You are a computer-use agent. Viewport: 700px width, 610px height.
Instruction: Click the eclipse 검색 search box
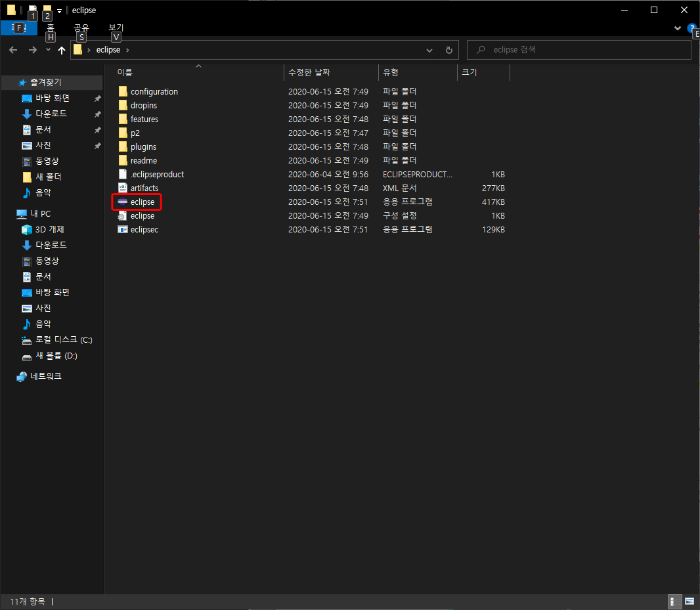tap(579, 50)
